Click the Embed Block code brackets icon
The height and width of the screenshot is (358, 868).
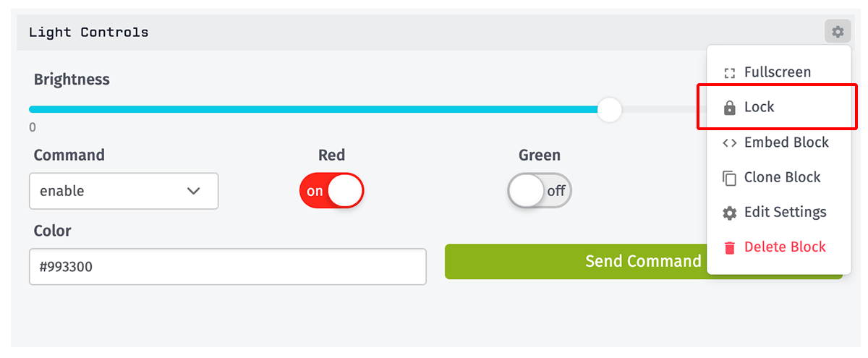click(730, 142)
